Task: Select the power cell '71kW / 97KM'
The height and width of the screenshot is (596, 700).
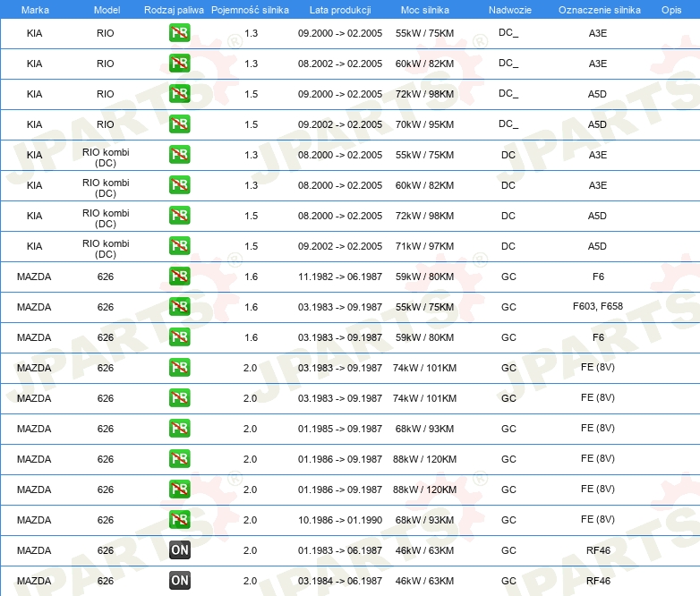Action: (x=424, y=246)
